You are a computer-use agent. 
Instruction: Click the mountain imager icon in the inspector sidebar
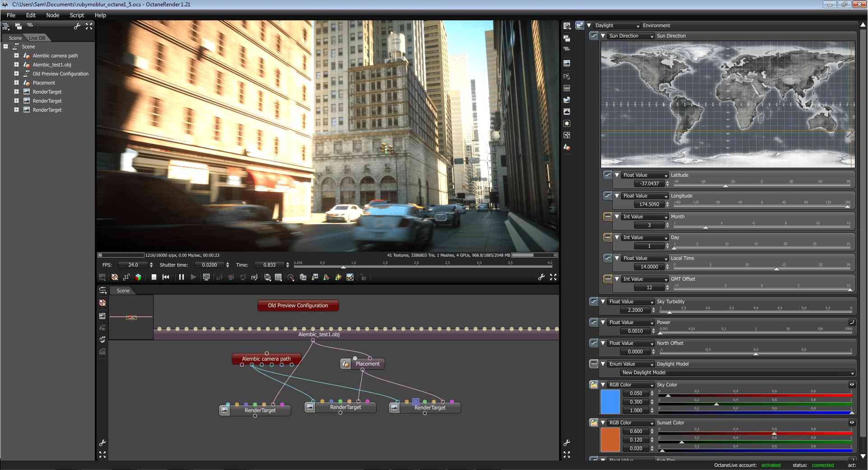coord(567,111)
